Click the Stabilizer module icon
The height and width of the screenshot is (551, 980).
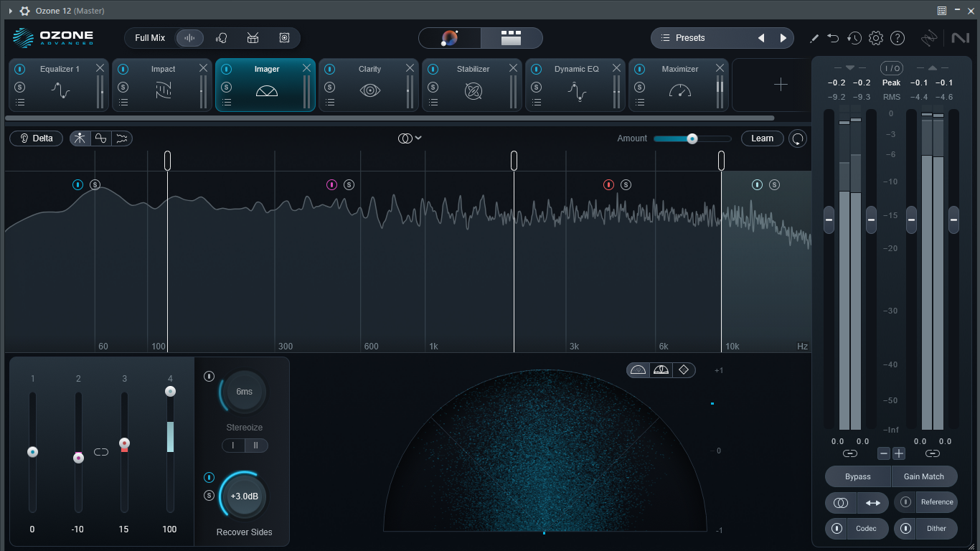[x=473, y=90]
